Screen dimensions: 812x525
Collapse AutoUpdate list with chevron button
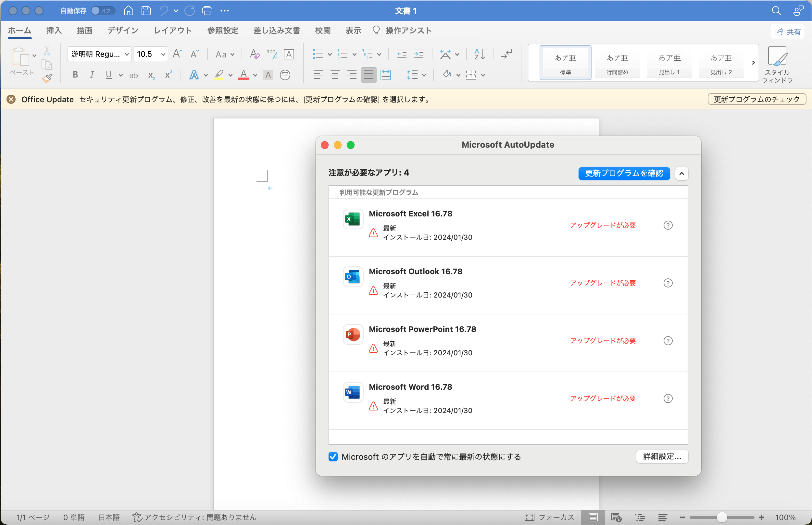coord(681,174)
